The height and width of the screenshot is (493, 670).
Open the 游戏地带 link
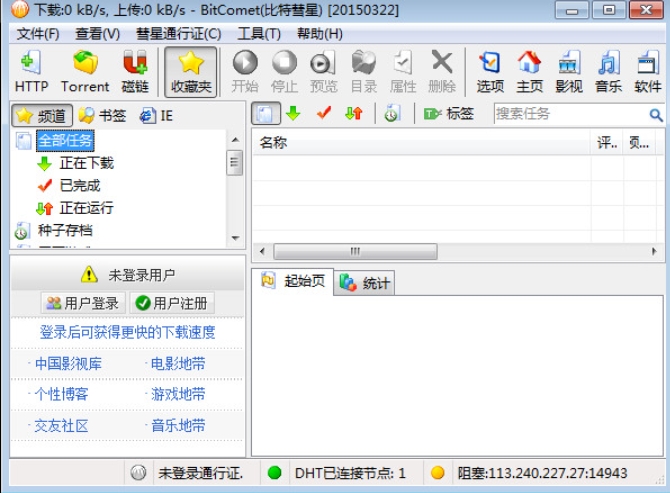178,394
